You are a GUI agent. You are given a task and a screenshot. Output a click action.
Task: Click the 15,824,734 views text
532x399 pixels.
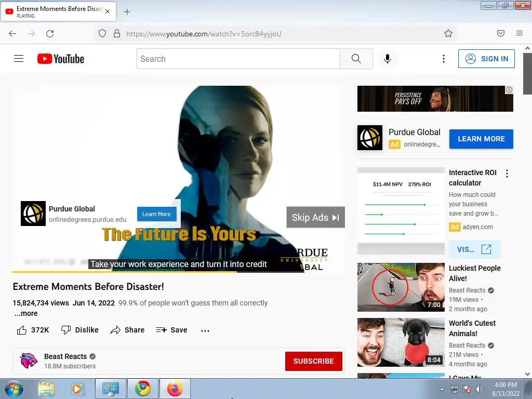41,303
